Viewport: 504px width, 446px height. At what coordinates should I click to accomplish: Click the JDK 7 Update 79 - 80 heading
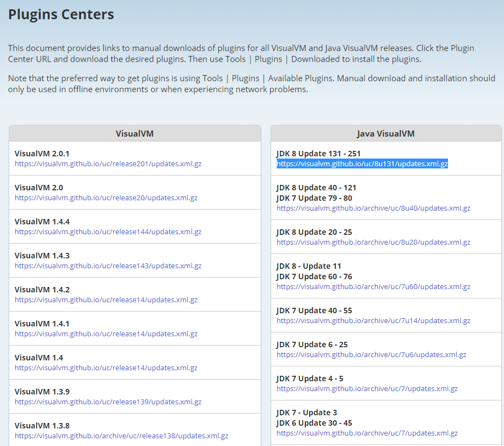(315, 199)
